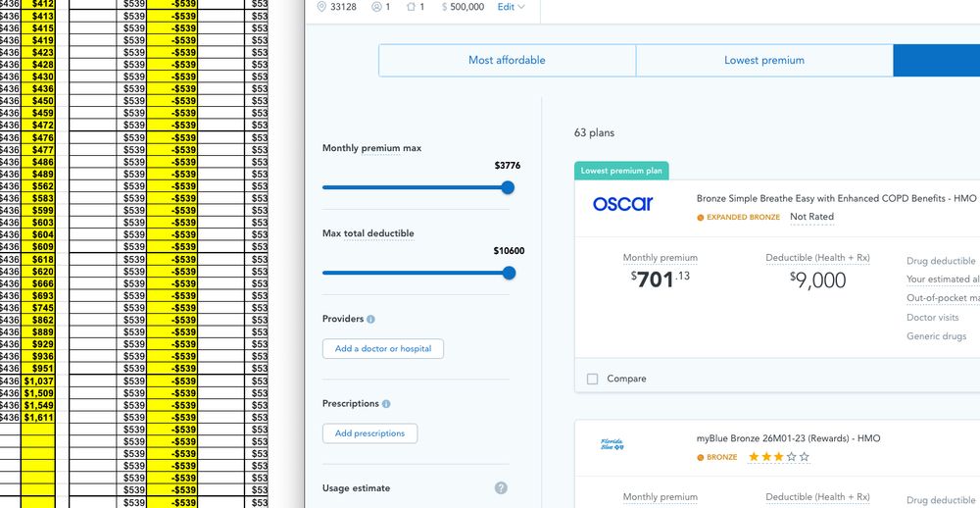
Task: Select the $477 cell in the spreadsheet
Action: coord(38,150)
